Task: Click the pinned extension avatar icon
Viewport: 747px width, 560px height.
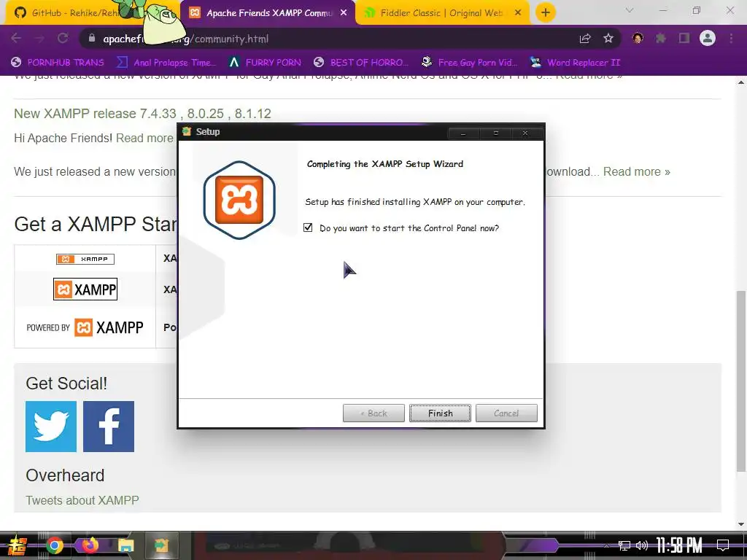Action: [x=638, y=39]
